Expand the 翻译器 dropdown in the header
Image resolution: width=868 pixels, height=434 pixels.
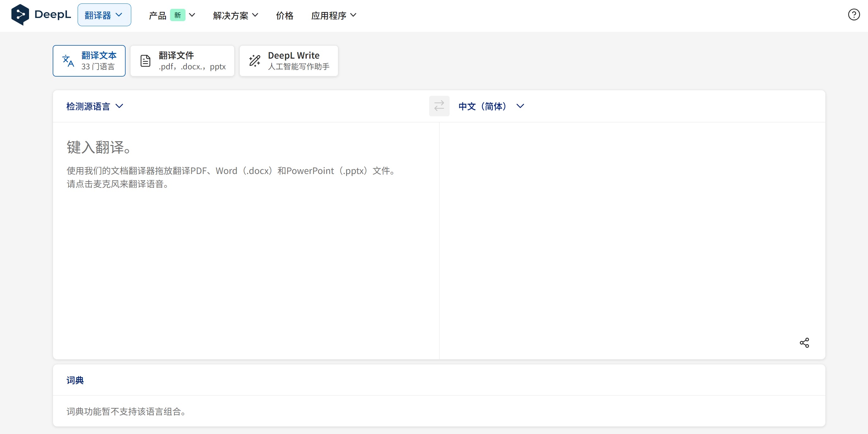coord(104,14)
